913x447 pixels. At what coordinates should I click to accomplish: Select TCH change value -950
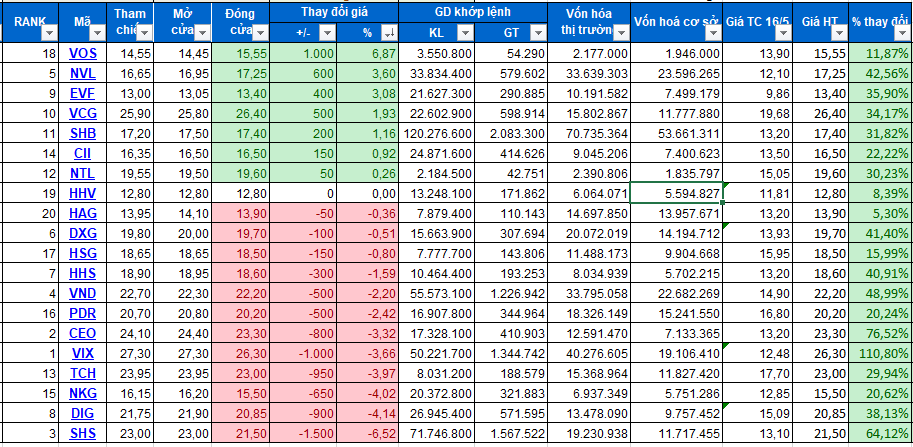click(303, 372)
